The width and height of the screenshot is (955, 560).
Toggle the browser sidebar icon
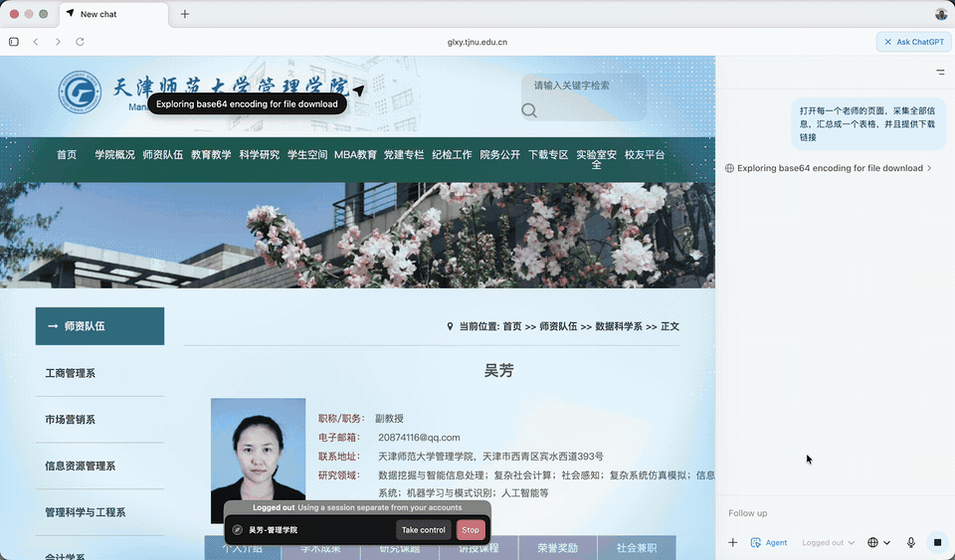[14, 42]
